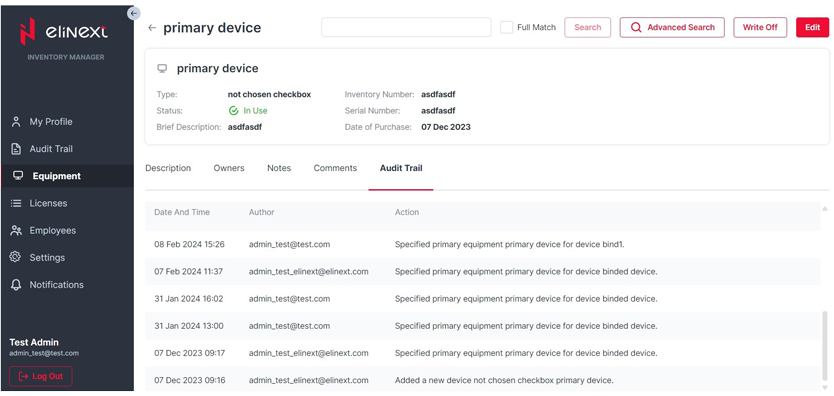Screen dimensions: 834x396
Task: Collapse the sidebar with the arrow icon
Action: [134, 13]
